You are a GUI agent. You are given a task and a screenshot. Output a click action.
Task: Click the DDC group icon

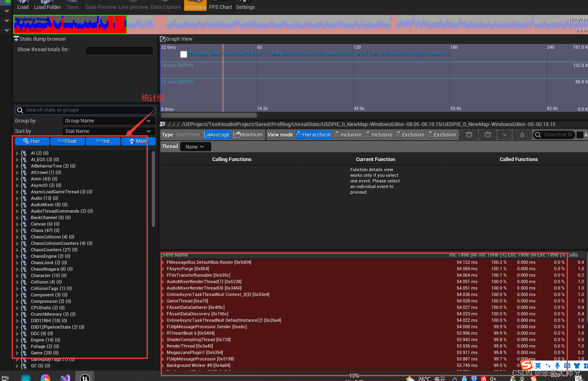[24, 333]
